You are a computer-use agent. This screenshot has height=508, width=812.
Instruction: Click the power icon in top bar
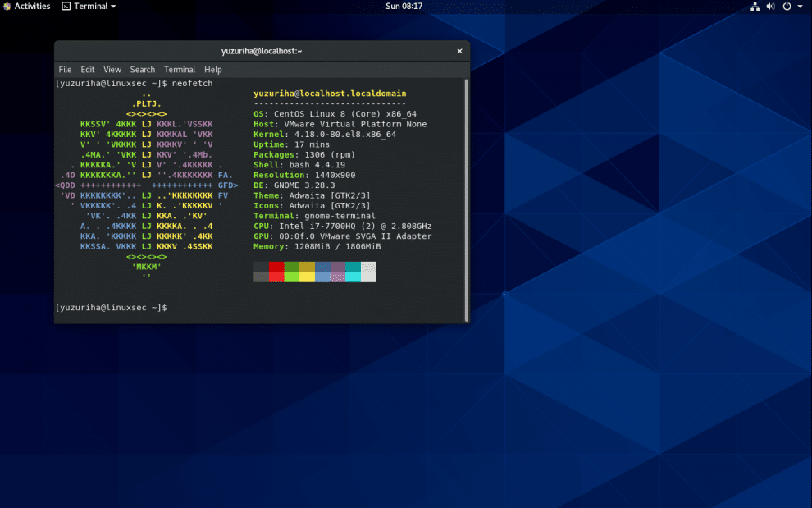click(x=787, y=7)
